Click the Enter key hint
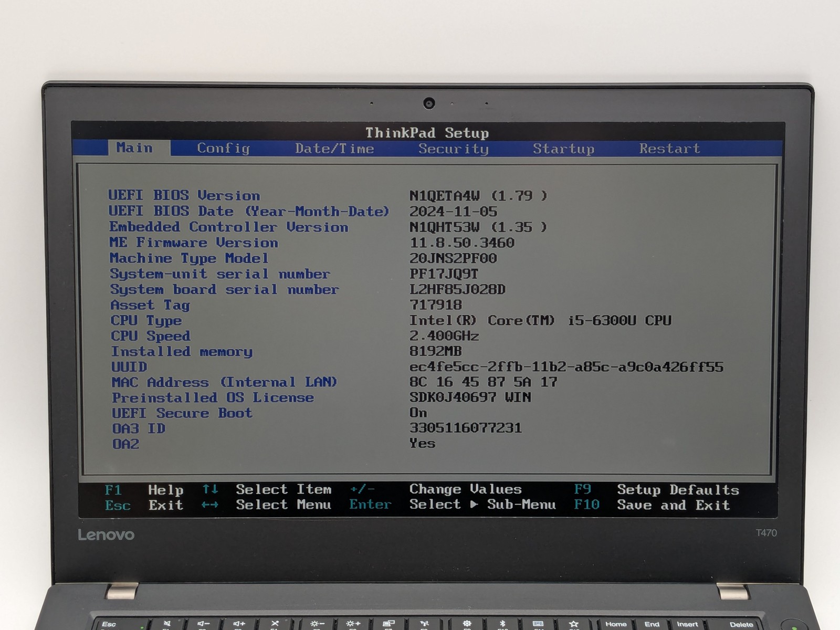840x630 pixels. point(371,505)
